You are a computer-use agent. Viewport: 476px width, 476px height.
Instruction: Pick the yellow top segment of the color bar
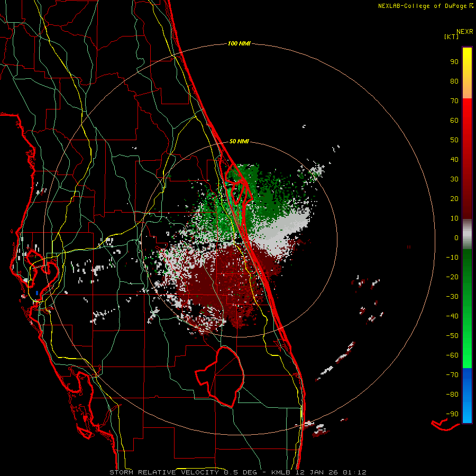click(467, 73)
